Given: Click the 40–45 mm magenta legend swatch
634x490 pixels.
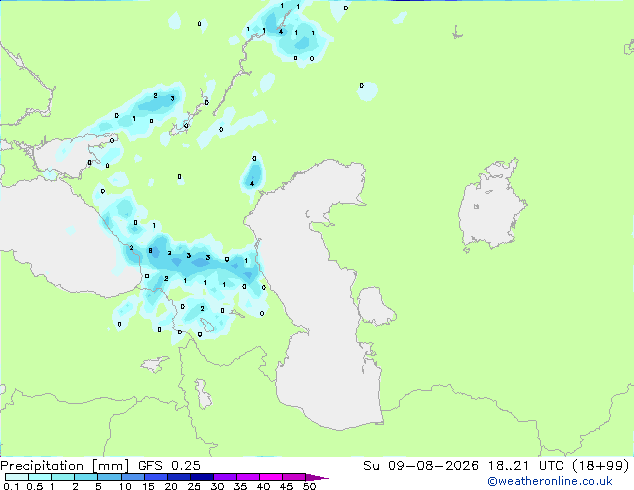Looking at the screenshot, I should [271, 477].
